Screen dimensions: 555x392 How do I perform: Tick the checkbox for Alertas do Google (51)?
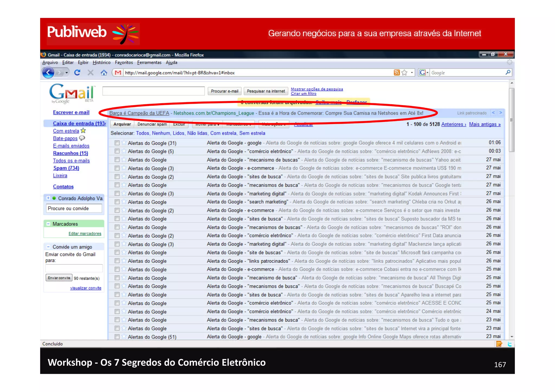click(x=117, y=337)
